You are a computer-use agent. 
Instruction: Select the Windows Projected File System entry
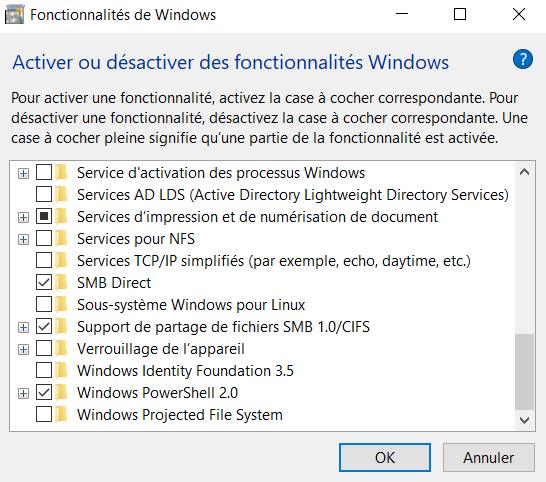pos(180,414)
